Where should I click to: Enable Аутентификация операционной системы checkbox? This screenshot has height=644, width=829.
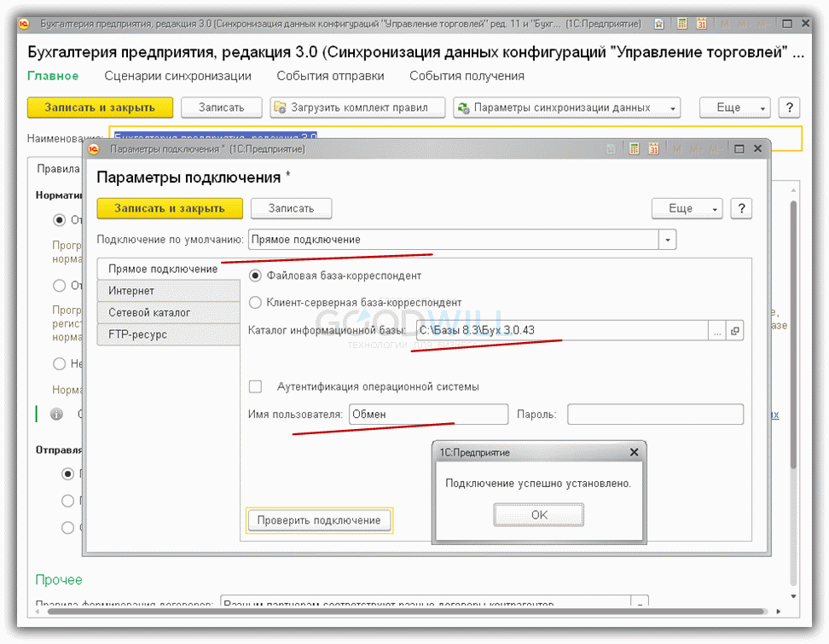(x=255, y=386)
